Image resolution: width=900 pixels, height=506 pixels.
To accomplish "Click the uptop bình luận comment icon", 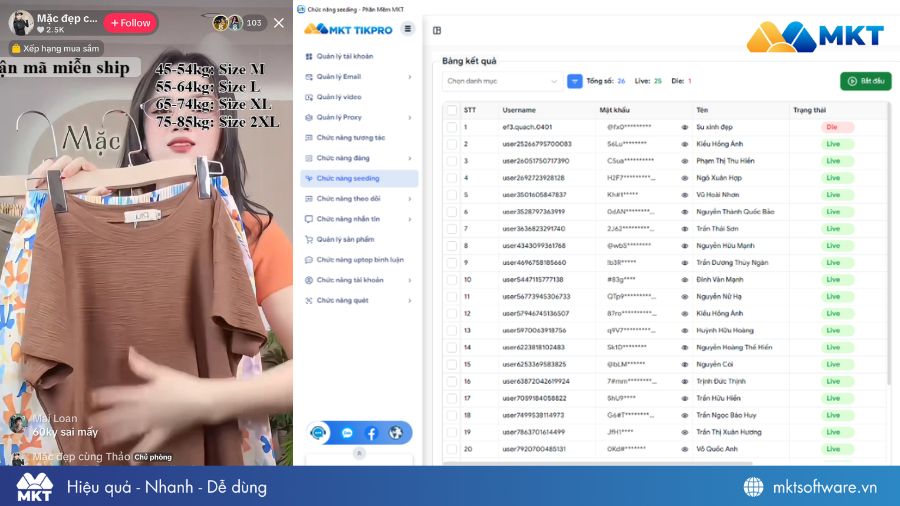I will pos(309,260).
